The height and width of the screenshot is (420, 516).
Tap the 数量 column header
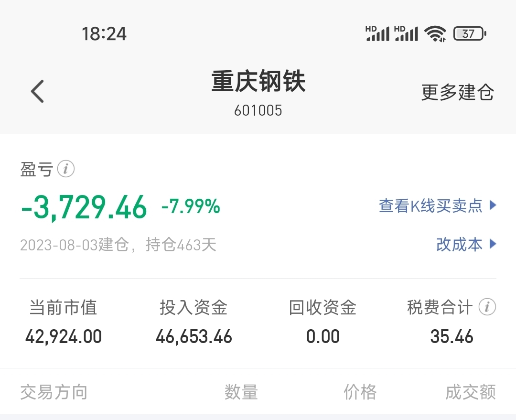pyautogui.click(x=241, y=392)
